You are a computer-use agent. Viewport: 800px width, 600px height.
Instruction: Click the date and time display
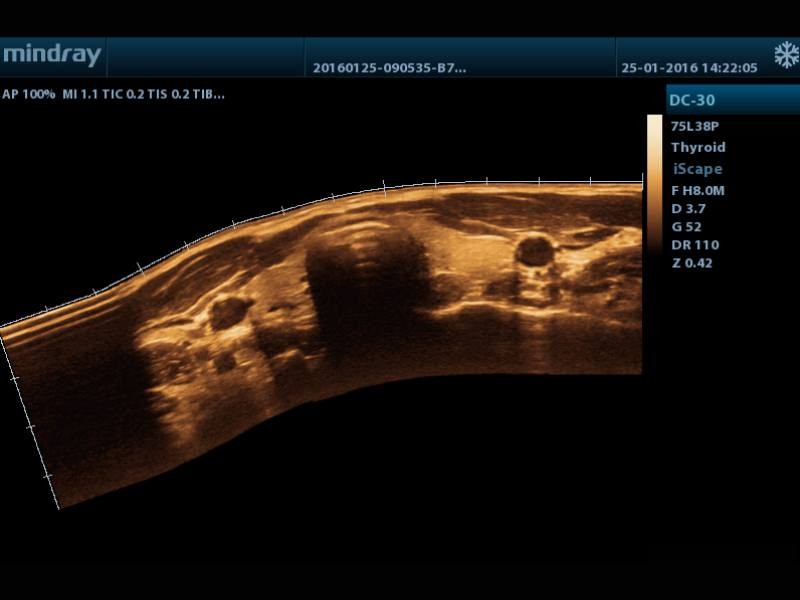pos(689,69)
